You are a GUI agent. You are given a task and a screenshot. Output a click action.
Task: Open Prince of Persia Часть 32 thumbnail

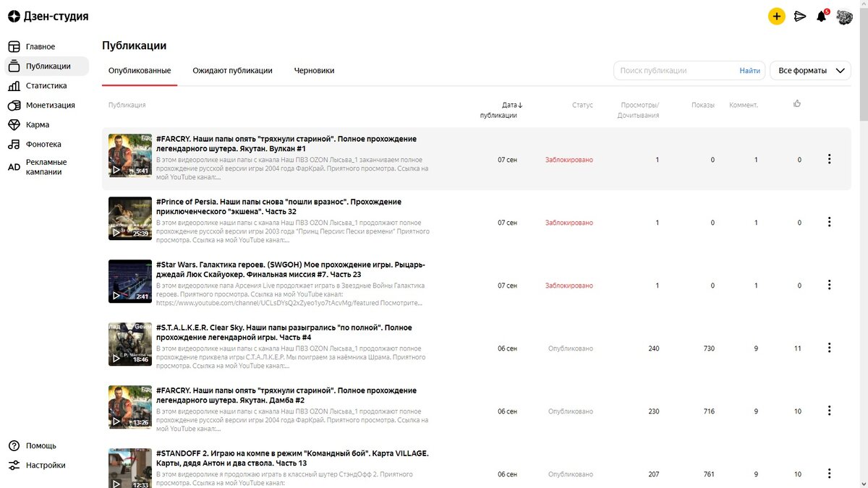coord(130,218)
